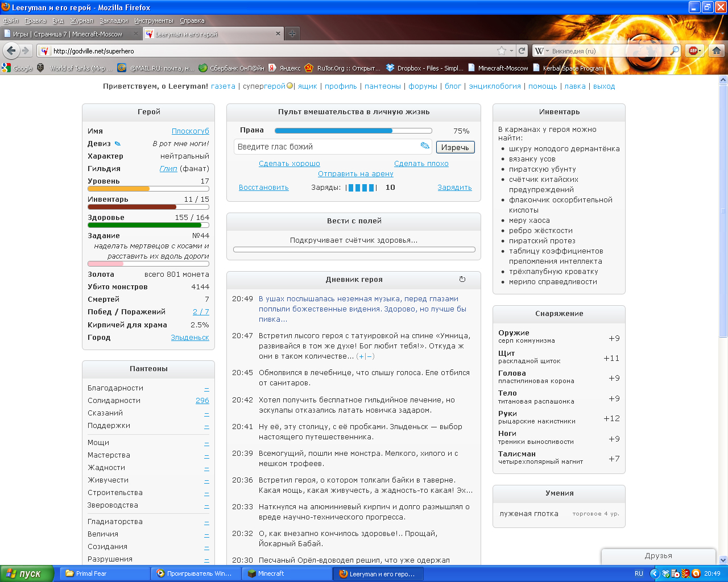Open the Wikipedia search engine dropdown
Screen dimensions: 728x582
pyautogui.click(x=542, y=51)
